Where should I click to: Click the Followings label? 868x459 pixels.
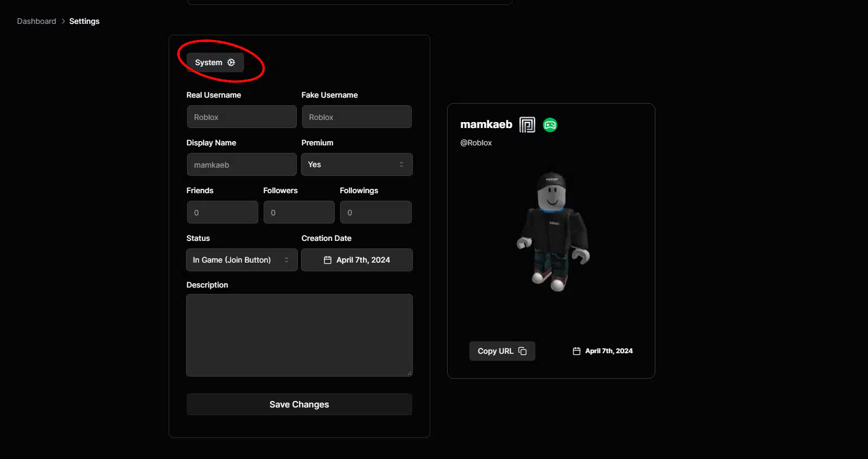pyautogui.click(x=359, y=190)
